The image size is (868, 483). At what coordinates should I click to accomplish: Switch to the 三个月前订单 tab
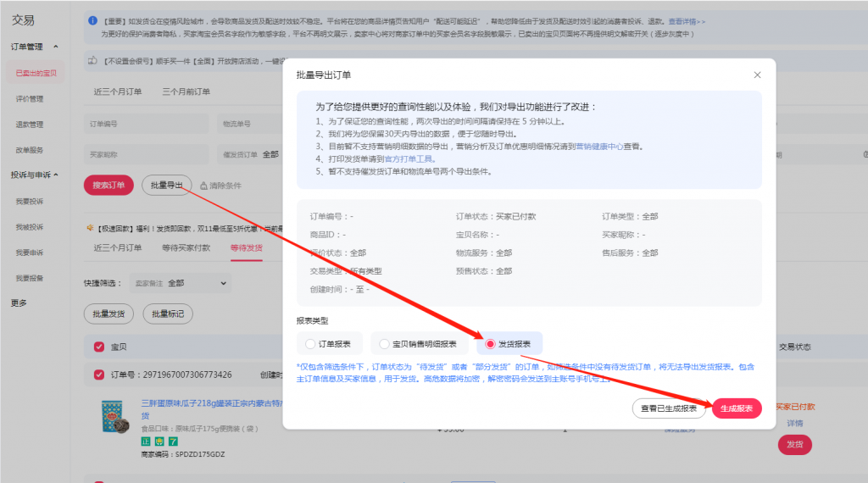[x=186, y=92]
